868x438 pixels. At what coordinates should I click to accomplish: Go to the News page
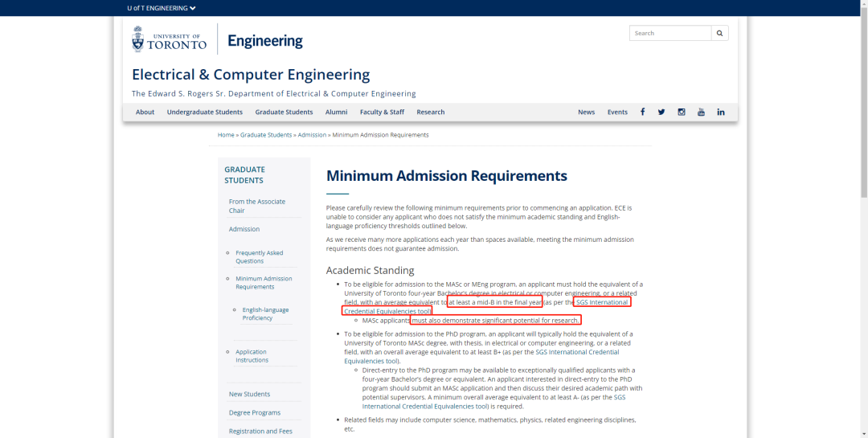point(586,112)
